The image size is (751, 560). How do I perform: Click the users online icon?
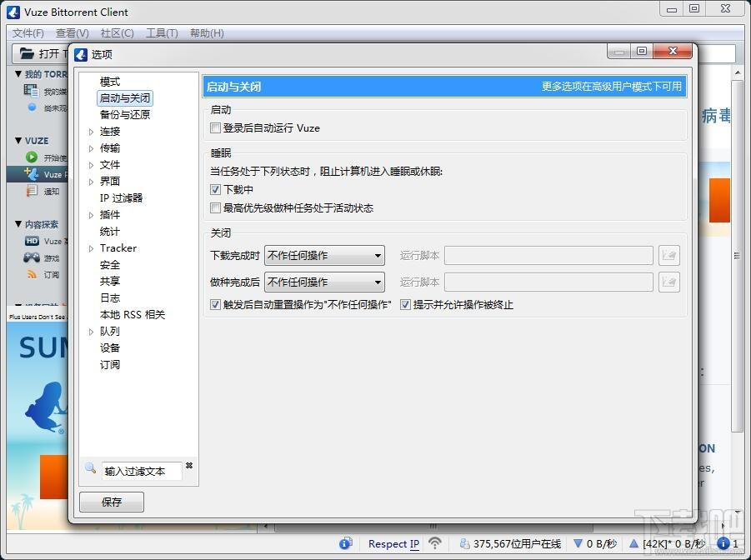pos(464,543)
